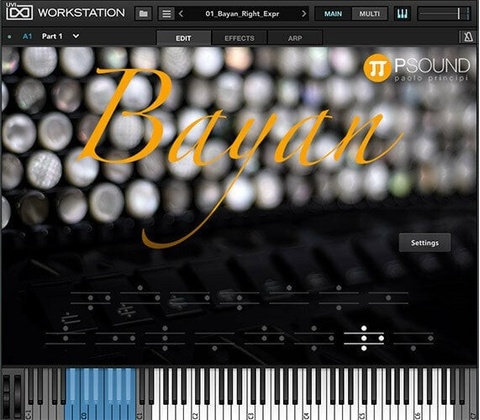
Task: Open the Settings button
Action: pos(425,243)
